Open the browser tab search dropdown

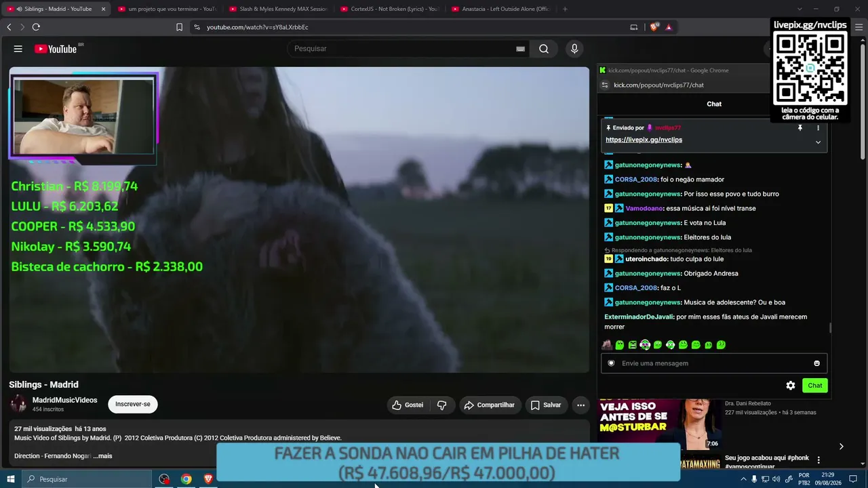click(x=799, y=9)
